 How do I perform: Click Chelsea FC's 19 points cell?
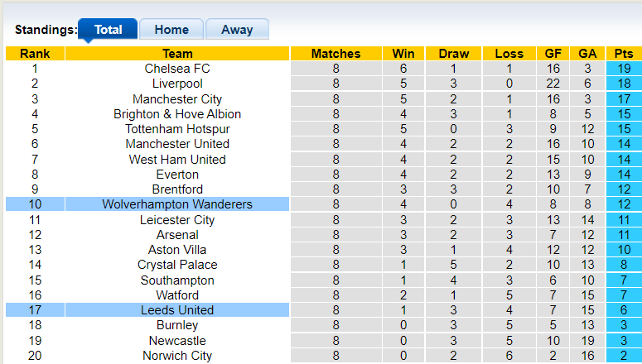coord(624,69)
